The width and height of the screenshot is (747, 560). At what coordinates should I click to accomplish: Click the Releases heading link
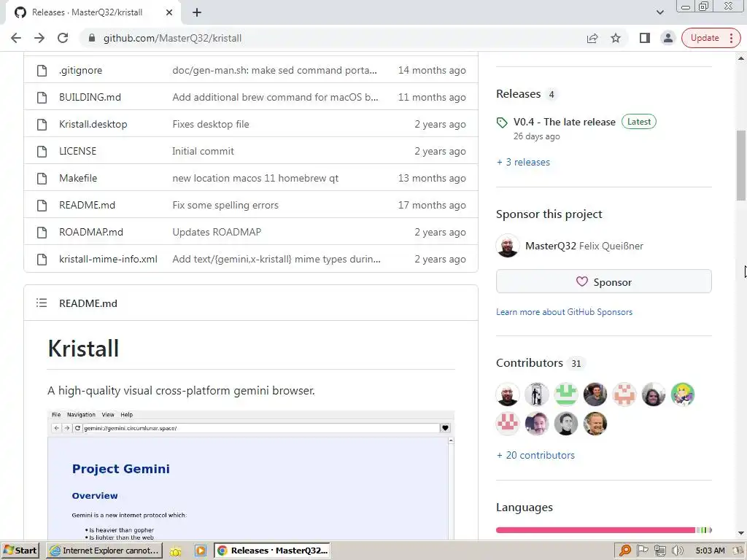519,94
